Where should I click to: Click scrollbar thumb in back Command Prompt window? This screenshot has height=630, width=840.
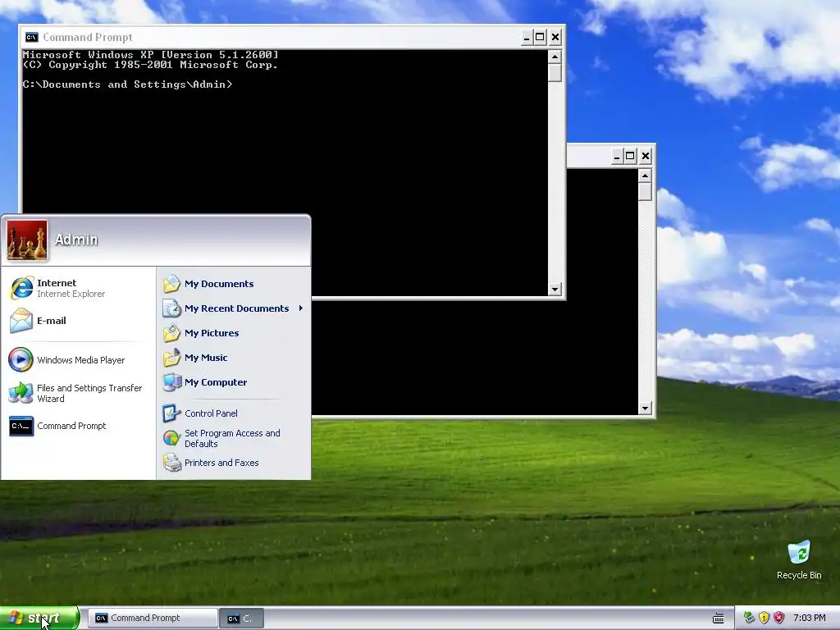[x=645, y=192]
